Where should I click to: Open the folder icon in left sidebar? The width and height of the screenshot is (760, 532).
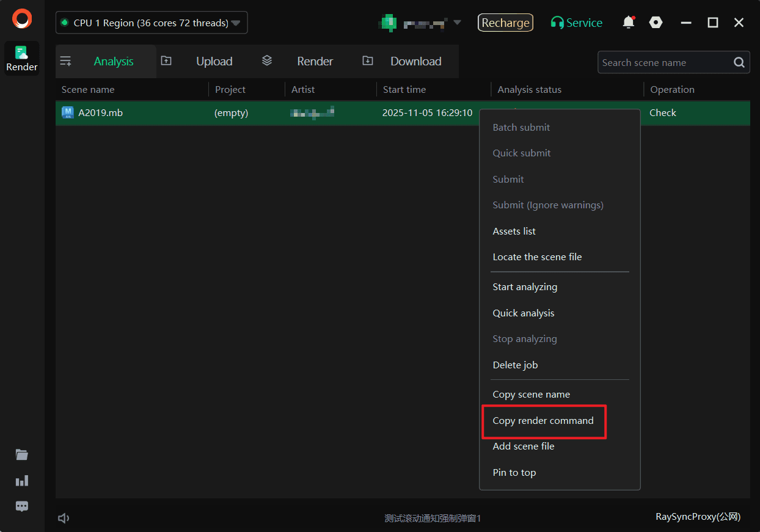(22, 454)
